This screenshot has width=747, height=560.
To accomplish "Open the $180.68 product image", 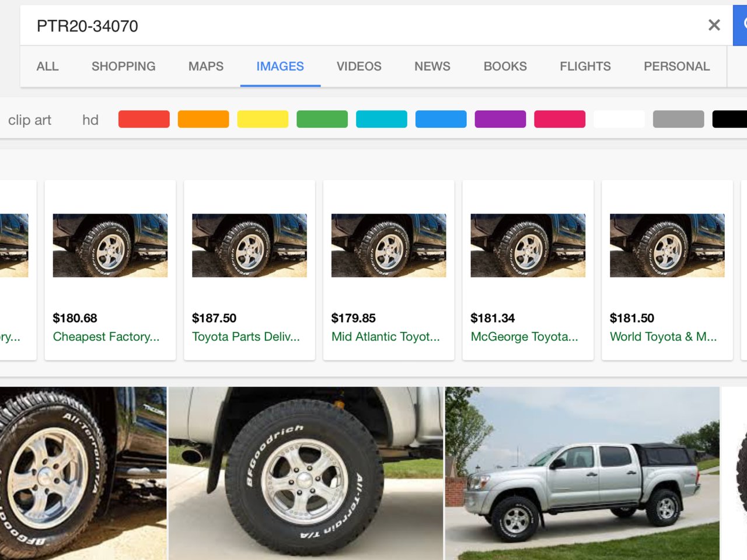I will click(110, 246).
